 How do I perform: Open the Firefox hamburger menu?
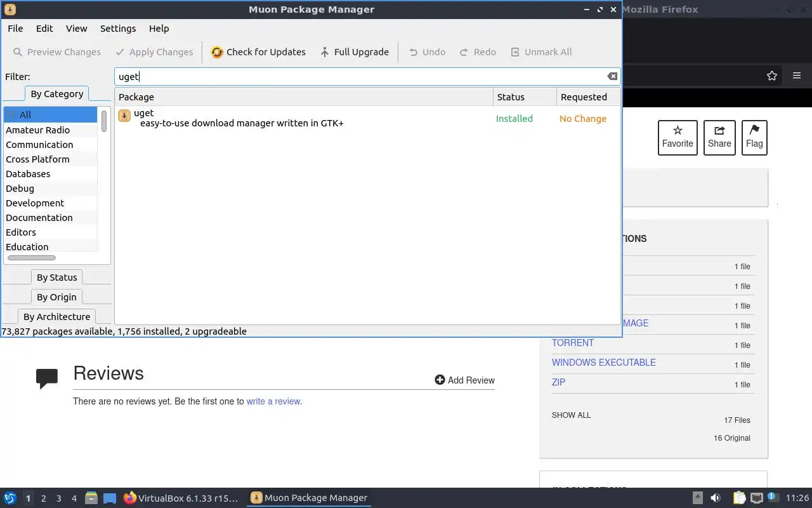click(x=797, y=76)
